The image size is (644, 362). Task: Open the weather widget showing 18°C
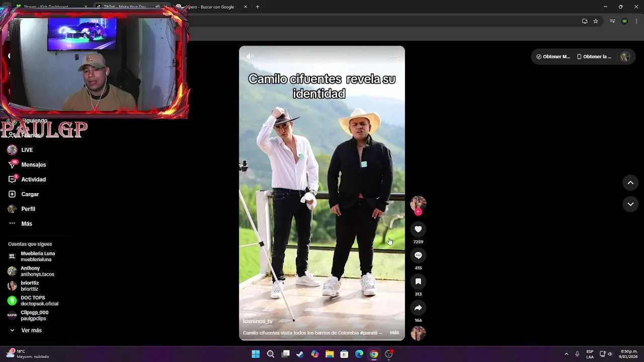tap(27, 354)
